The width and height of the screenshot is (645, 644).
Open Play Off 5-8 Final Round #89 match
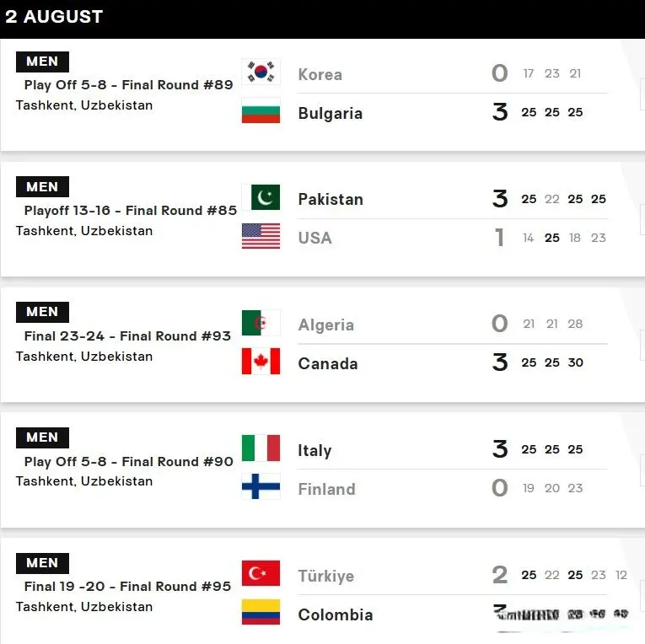(129, 85)
